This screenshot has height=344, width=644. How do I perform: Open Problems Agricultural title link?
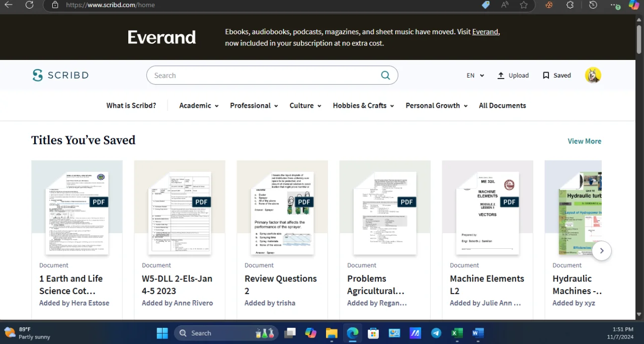coord(376,285)
